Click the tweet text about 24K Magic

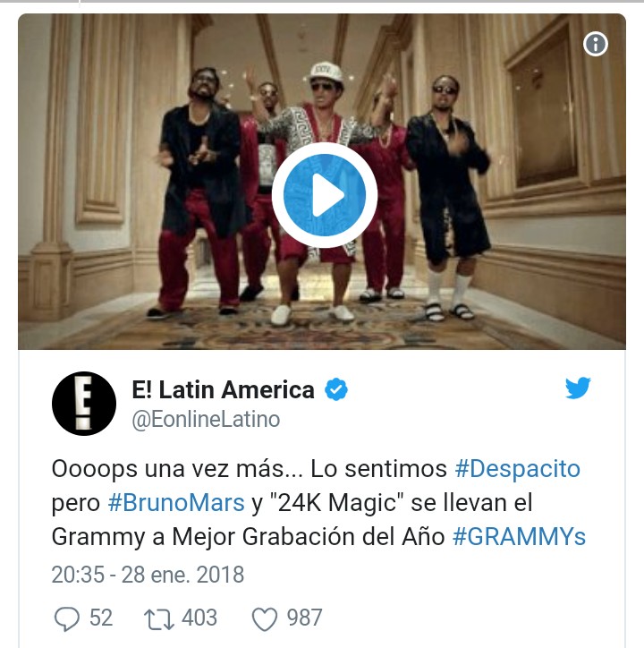(318, 503)
